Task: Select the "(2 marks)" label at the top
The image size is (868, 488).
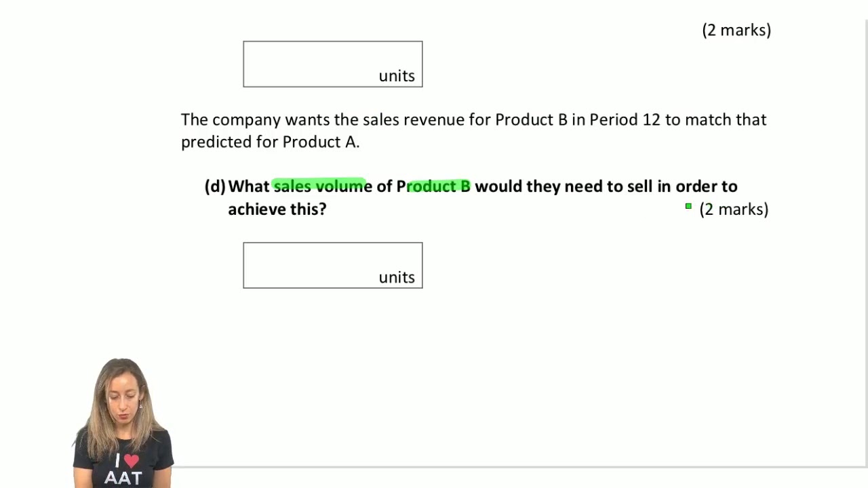Action: [736, 30]
